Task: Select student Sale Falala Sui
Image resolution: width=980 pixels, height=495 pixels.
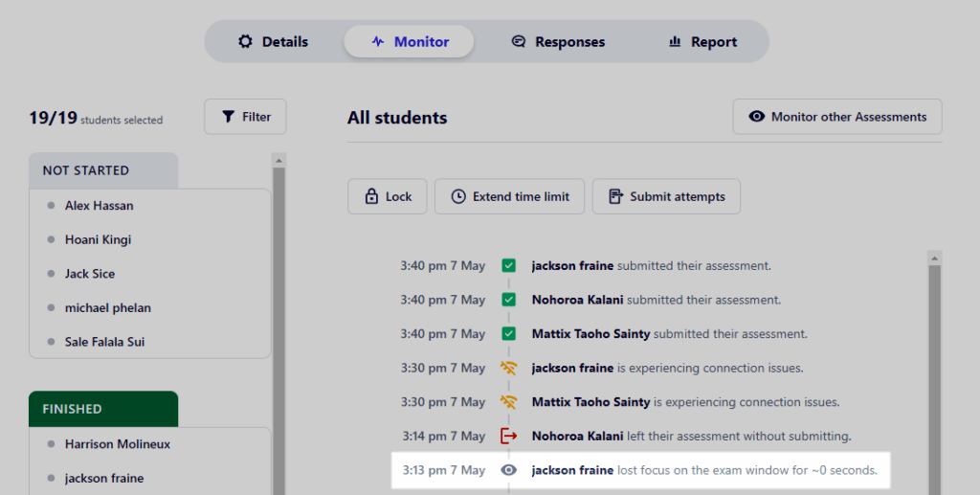Action: point(105,342)
